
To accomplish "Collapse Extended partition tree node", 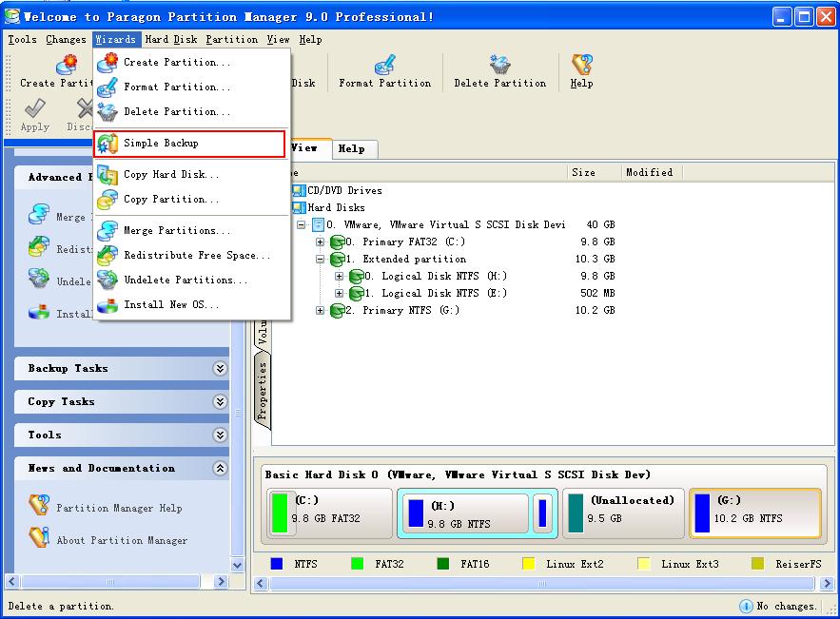I will coord(320,260).
